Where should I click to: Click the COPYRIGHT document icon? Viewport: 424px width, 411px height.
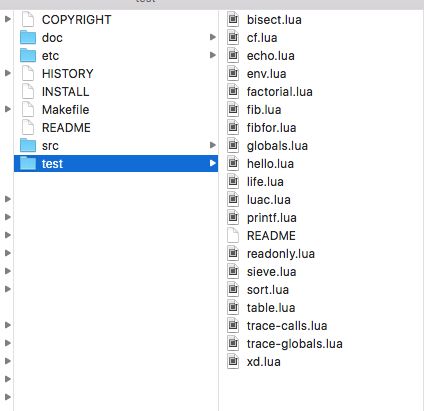tap(28, 19)
